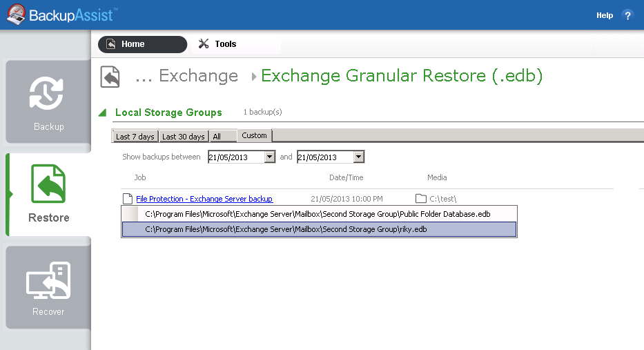
Task: Select the Public Folder Database.edb row
Action: pyautogui.click(x=319, y=214)
